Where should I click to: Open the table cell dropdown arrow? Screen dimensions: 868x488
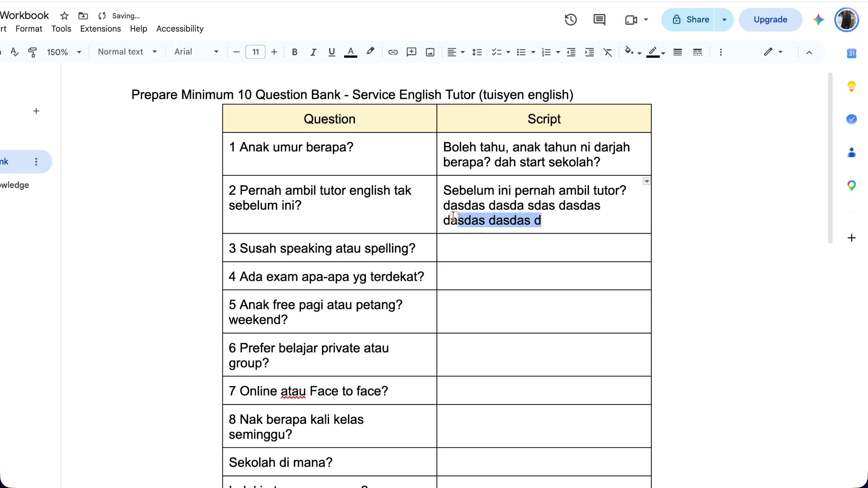pos(647,181)
